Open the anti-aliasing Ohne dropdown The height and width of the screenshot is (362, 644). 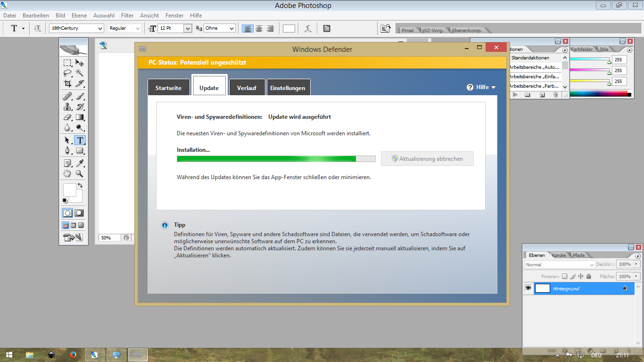tap(231, 28)
